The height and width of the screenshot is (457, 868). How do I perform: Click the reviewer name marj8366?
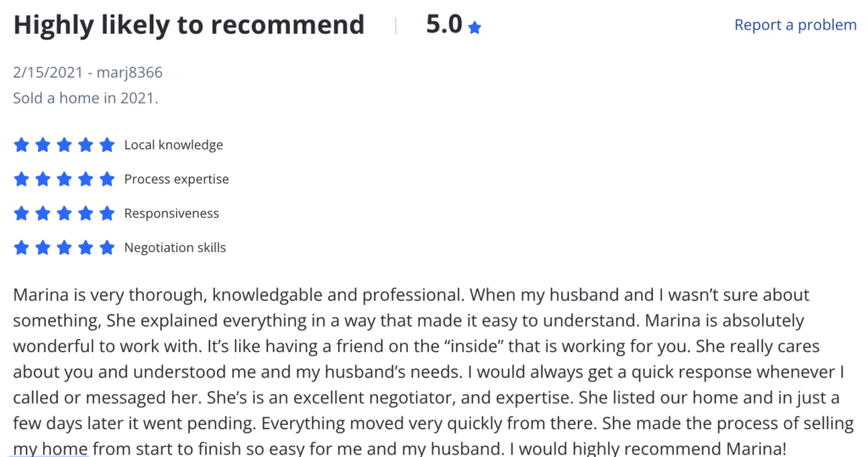[x=130, y=73]
